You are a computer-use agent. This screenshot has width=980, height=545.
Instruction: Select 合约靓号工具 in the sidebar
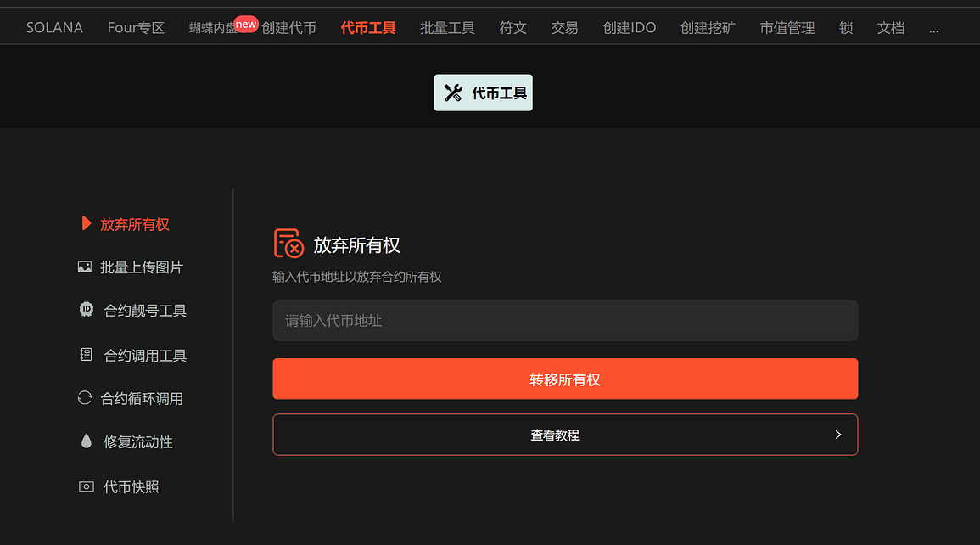[x=145, y=310]
